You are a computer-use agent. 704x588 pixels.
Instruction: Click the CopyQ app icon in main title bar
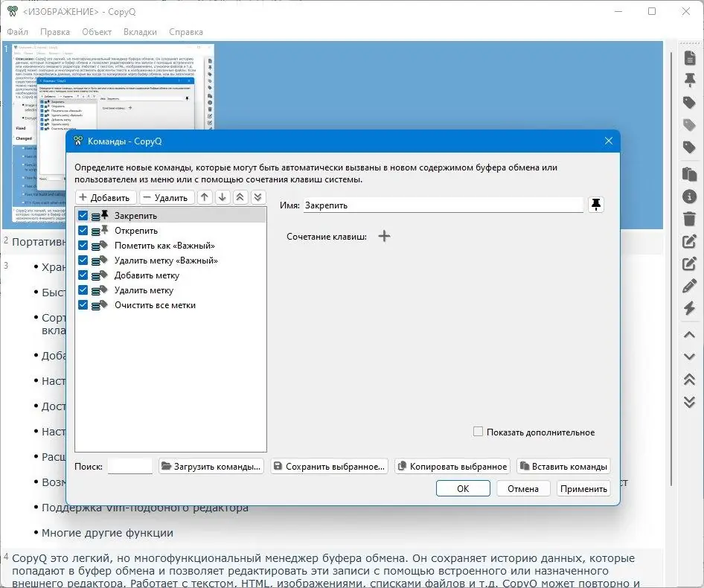(13, 11)
